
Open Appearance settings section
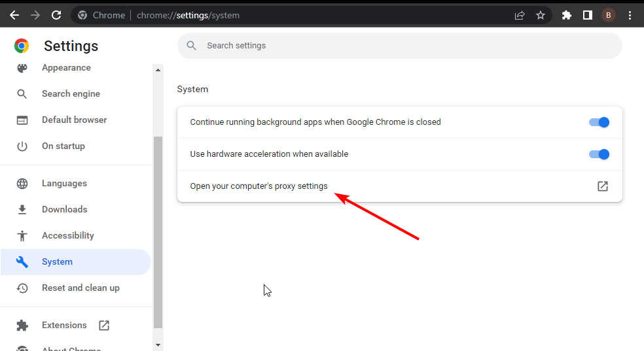(66, 68)
